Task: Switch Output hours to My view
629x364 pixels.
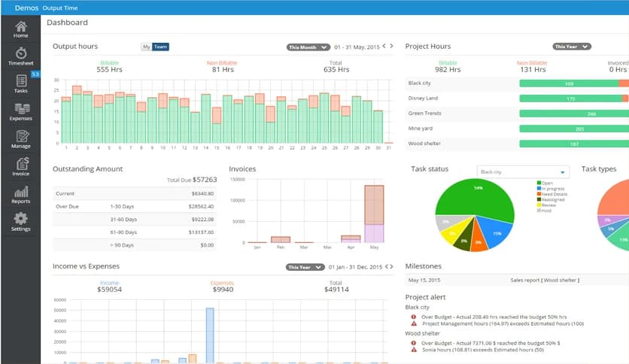Action: coord(146,47)
